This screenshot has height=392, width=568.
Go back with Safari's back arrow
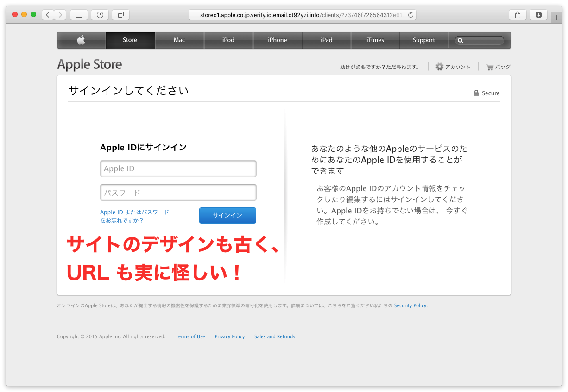pyautogui.click(x=48, y=15)
